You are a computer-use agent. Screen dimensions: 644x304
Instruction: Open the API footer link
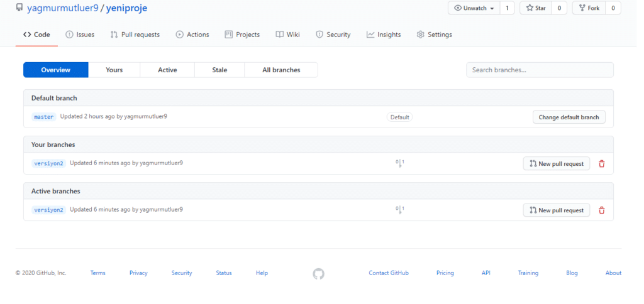tap(486, 273)
